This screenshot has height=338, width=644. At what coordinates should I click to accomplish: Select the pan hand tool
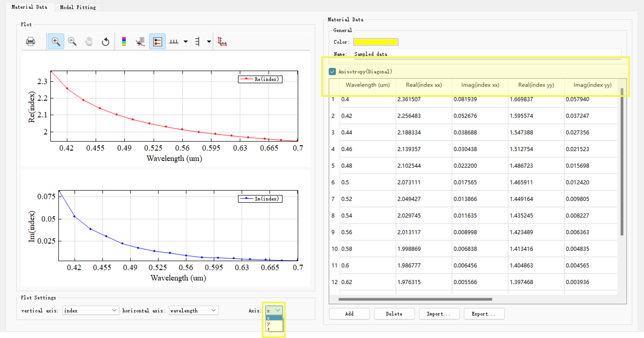pyautogui.click(x=89, y=41)
